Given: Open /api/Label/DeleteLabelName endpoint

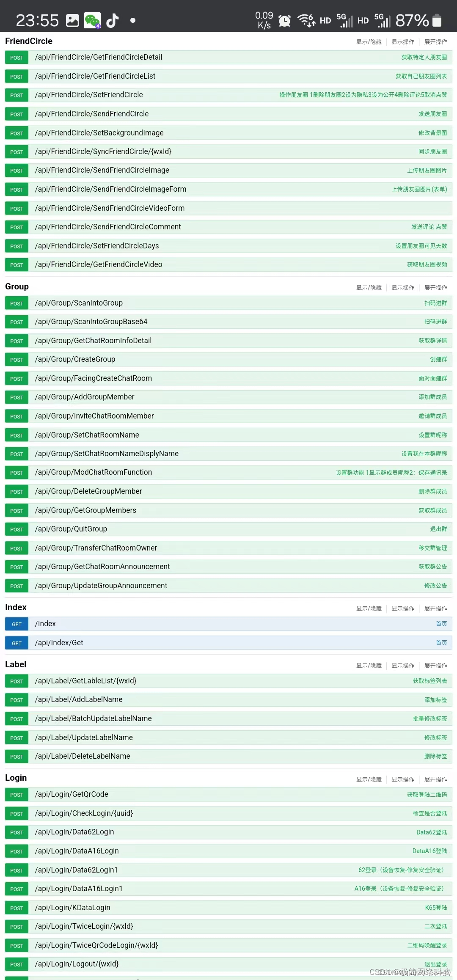Looking at the screenshot, I should point(228,757).
